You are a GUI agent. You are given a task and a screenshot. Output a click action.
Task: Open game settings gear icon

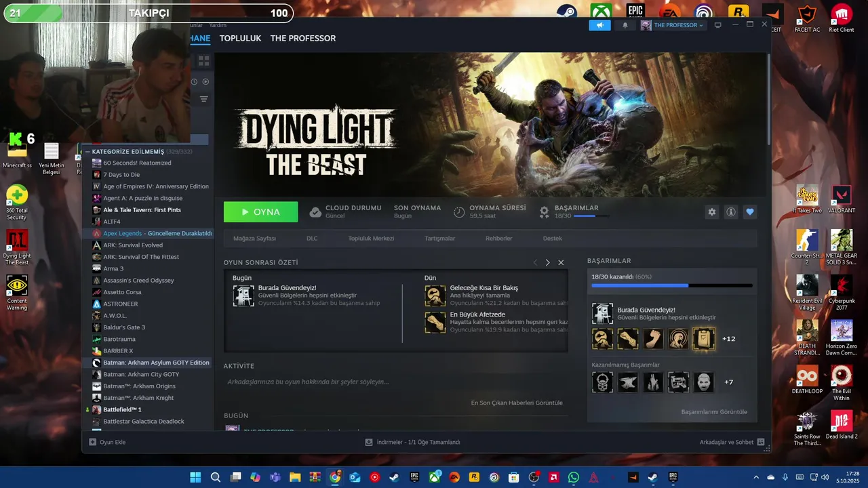(711, 212)
